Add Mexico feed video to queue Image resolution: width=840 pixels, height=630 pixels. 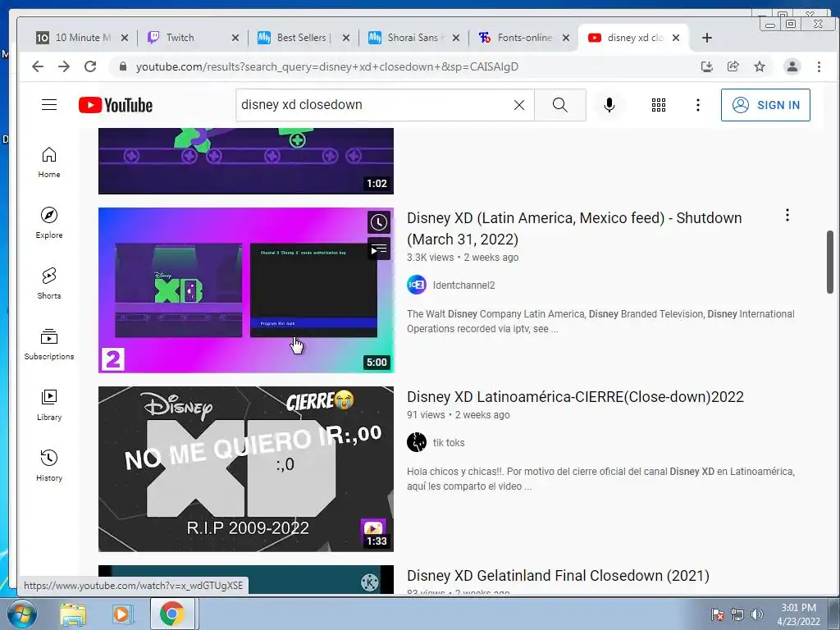pyautogui.click(x=379, y=249)
